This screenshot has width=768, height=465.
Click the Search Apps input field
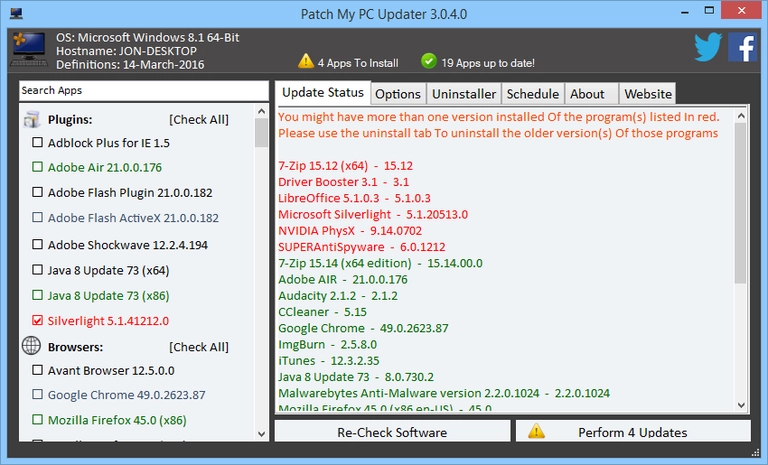pyautogui.click(x=144, y=91)
